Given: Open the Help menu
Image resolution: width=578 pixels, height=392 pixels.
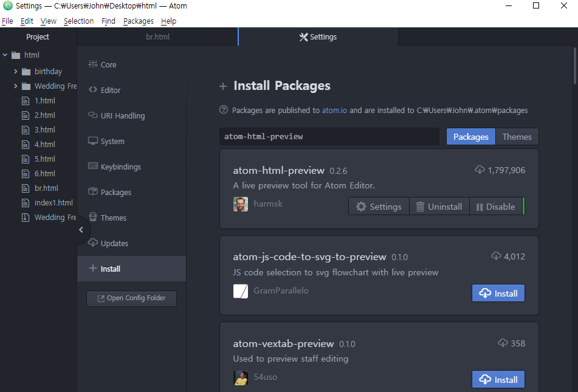Looking at the screenshot, I should pos(168,21).
